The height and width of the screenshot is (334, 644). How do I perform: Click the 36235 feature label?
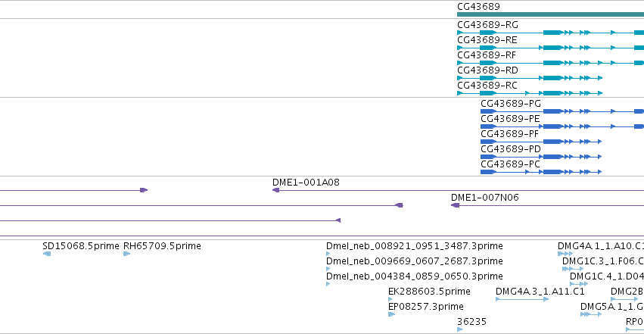coord(472,322)
